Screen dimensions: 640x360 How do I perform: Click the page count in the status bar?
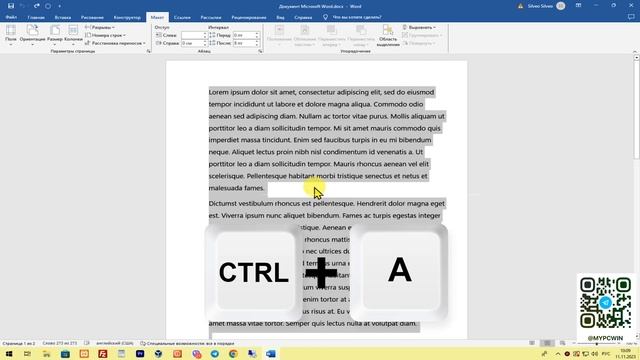[19, 344]
